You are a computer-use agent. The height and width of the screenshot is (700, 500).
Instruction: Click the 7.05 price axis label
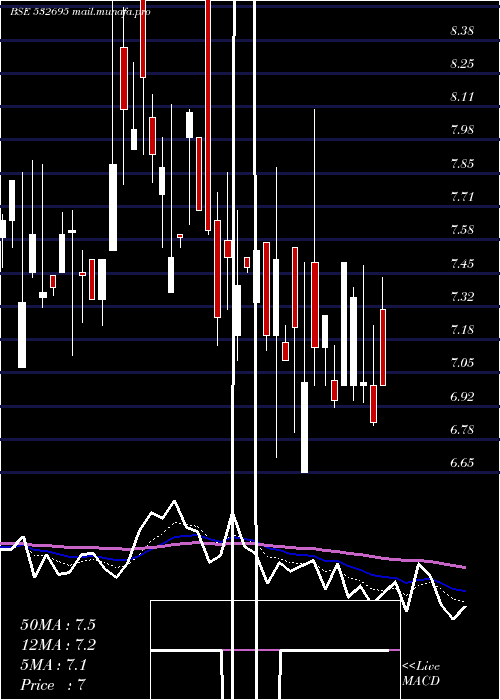click(462, 362)
